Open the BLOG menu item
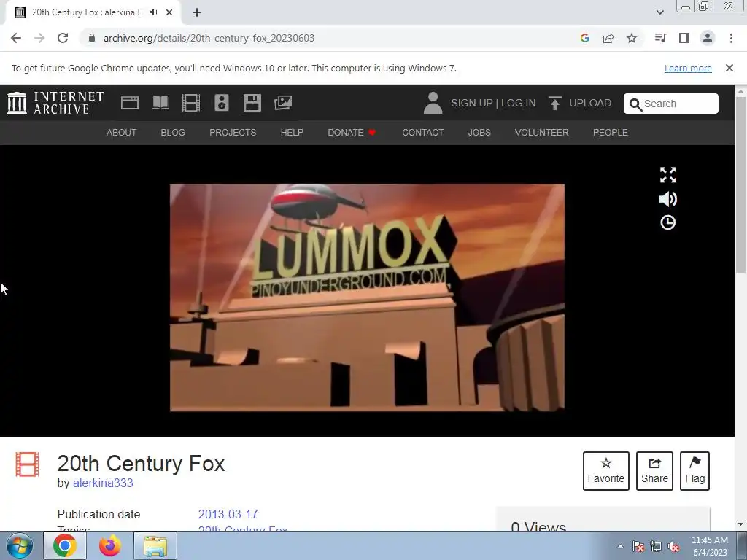The height and width of the screenshot is (560, 747). [x=173, y=133]
